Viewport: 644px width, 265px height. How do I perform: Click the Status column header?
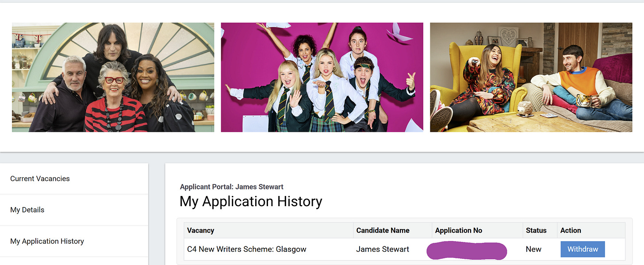[x=540, y=230]
